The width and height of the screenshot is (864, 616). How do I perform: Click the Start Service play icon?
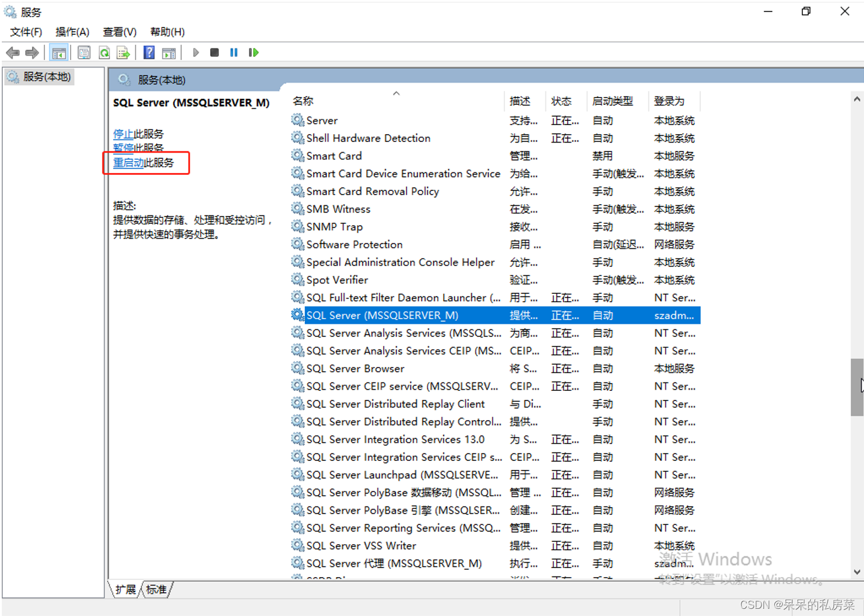(196, 53)
